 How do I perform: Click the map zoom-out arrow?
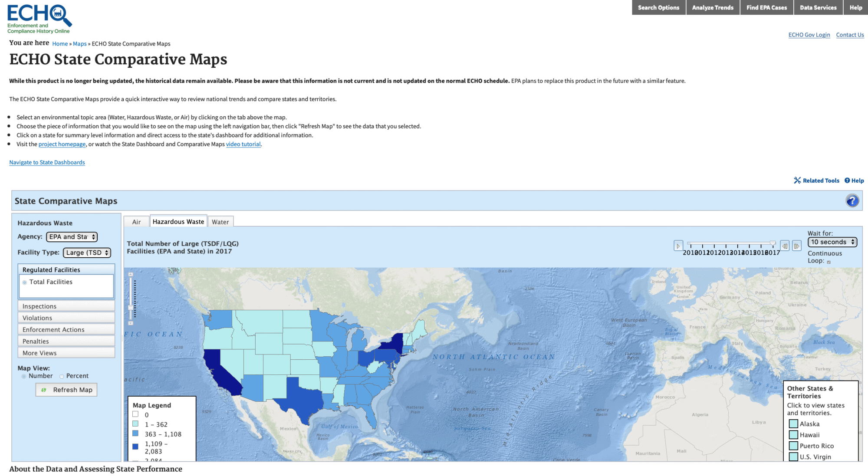pyautogui.click(x=131, y=323)
